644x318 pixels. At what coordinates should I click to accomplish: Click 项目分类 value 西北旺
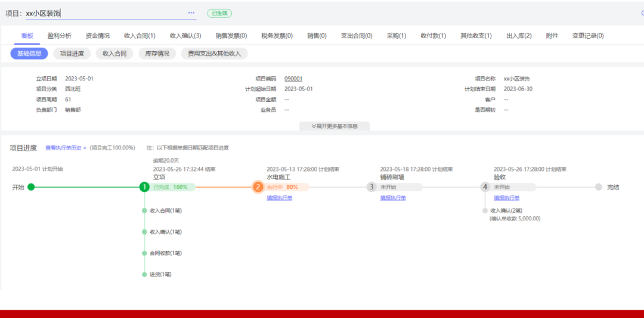click(x=73, y=89)
